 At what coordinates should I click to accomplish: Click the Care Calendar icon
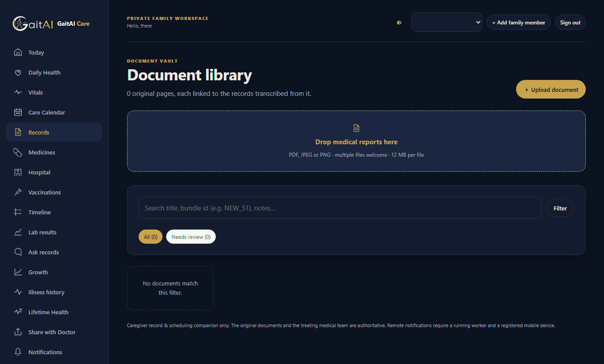point(18,112)
